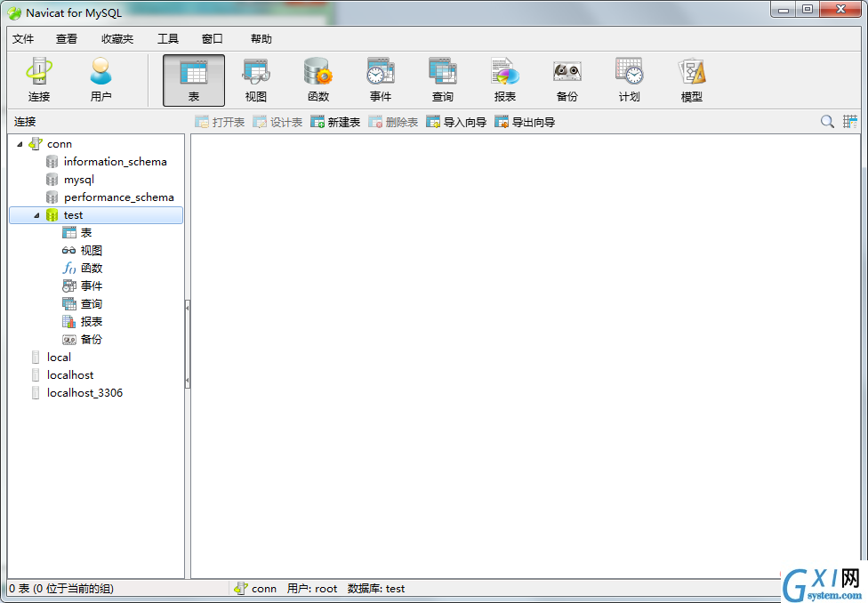
Task: Select 函数 node under test database
Action: (x=92, y=268)
